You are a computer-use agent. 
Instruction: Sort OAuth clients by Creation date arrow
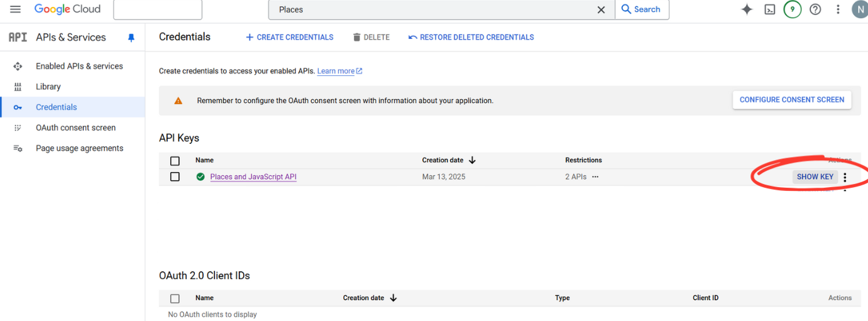[393, 298]
